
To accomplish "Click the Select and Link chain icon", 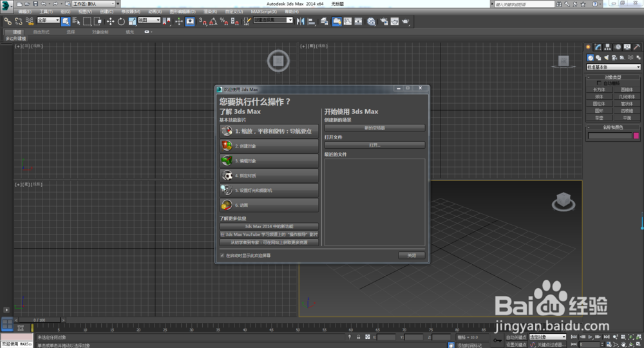I will [8, 21].
